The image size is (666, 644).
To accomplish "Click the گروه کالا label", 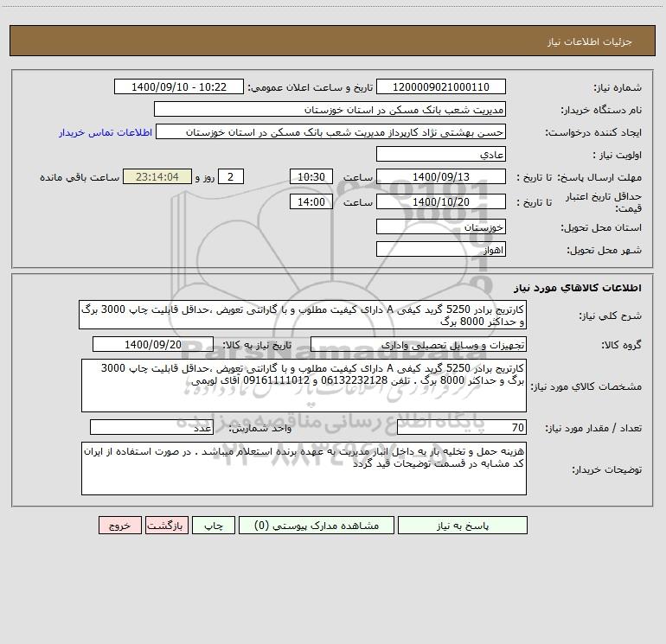I will click(x=621, y=345).
